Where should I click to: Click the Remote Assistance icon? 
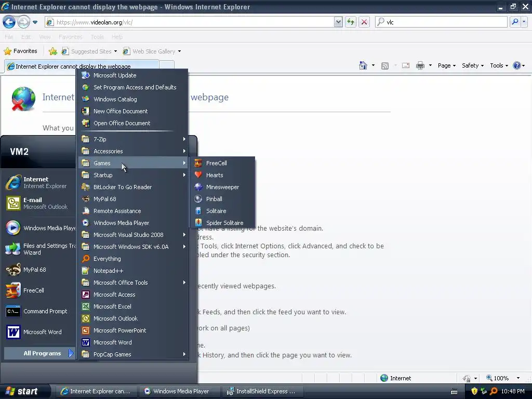[86, 211]
